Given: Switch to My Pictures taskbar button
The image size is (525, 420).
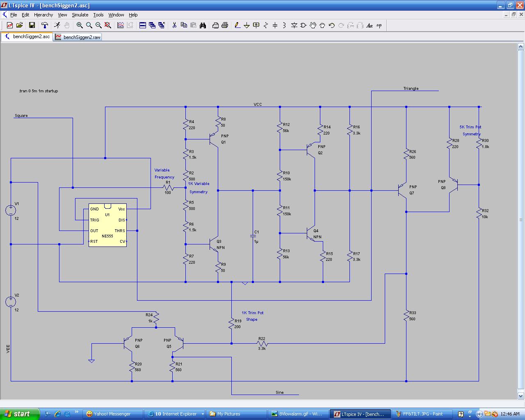Looking at the screenshot, I should tap(236, 414).
